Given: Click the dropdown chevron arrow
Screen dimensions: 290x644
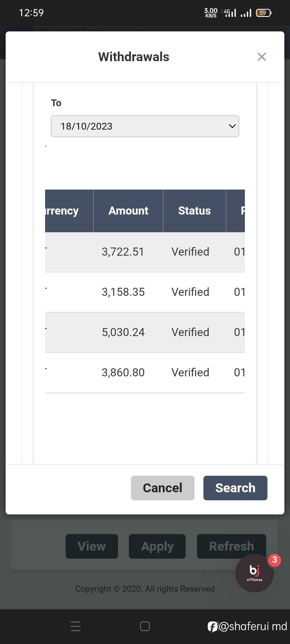Looking at the screenshot, I should [x=232, y=126].
